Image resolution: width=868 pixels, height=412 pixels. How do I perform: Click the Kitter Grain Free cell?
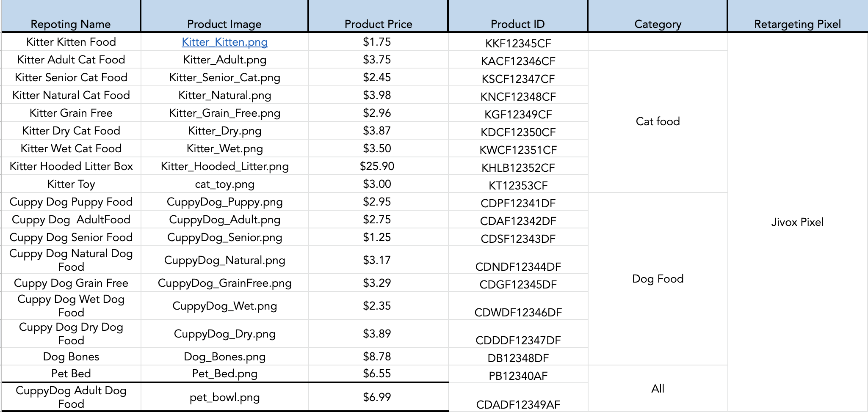pyautogui.click(x=71, y=113)
